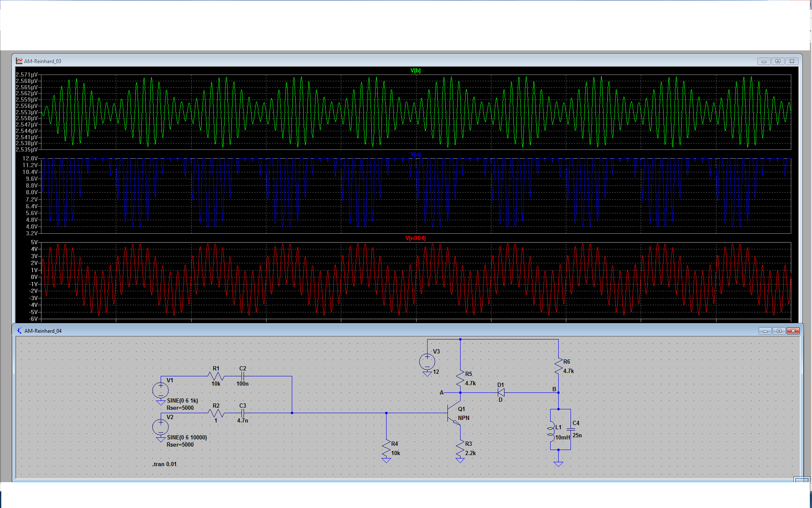
Task: Click 2.571µV axis label on V(b) pane
Action: (27, 75)
